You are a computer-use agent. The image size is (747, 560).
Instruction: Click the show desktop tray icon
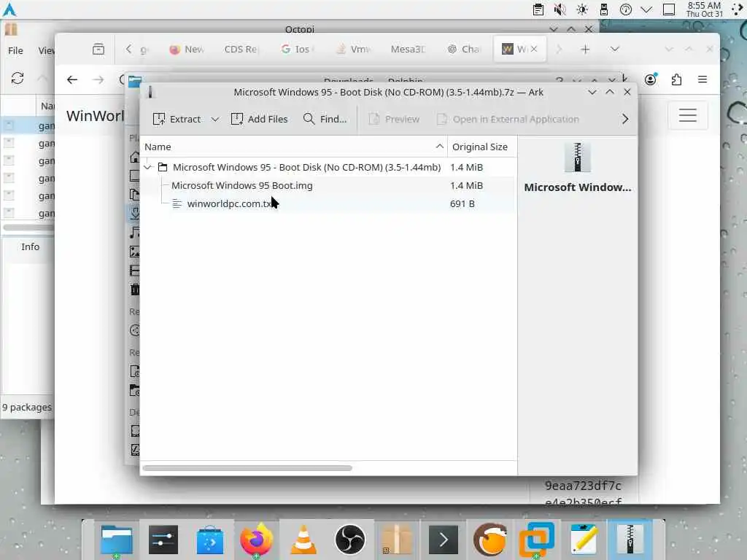pos(669,9)
